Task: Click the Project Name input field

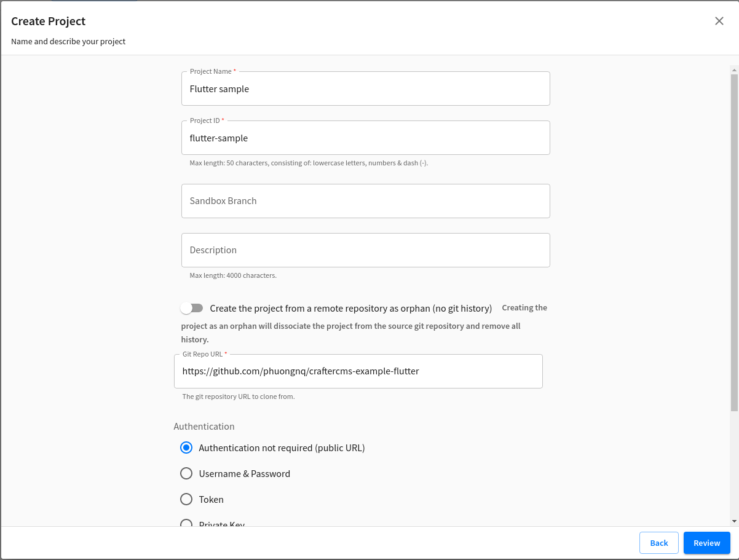Action: coord(365,89)
